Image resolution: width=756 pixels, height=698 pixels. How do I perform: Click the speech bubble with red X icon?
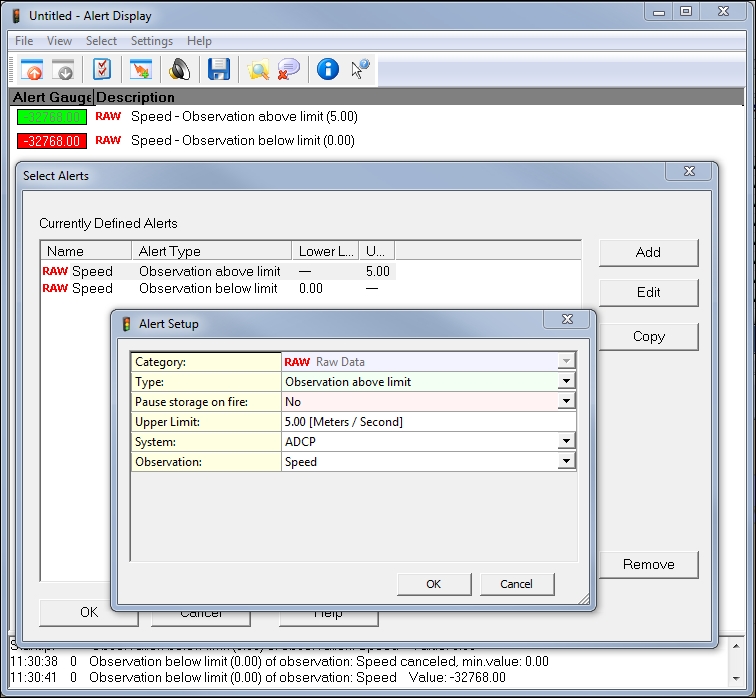point(289,70)
